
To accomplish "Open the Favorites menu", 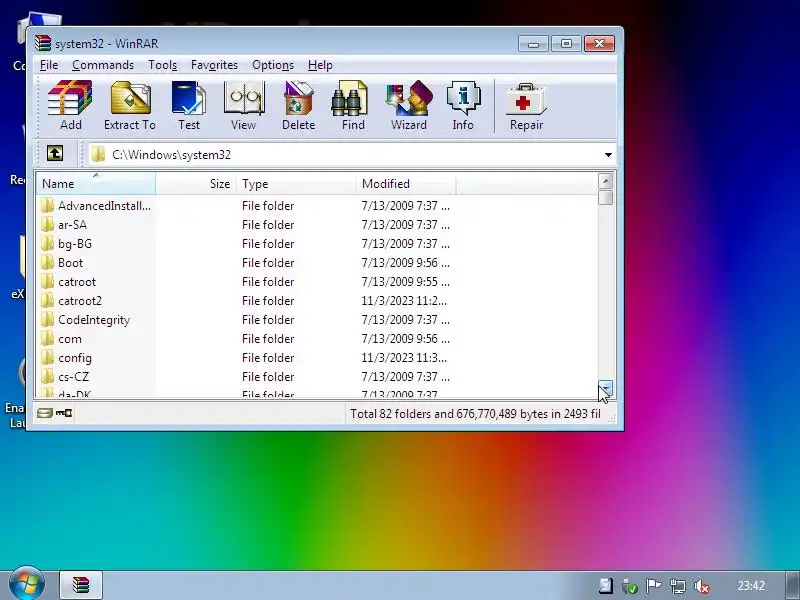I will click(214, 65).
